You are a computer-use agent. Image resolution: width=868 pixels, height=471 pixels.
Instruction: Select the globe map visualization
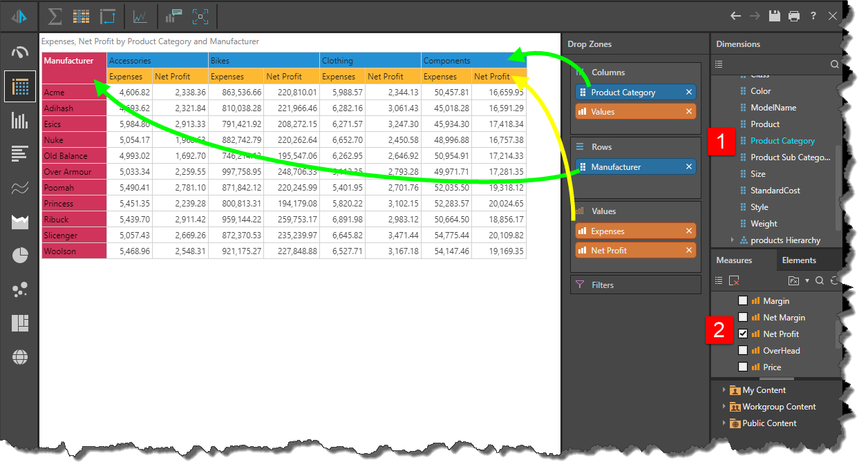[x=20, y=357]
